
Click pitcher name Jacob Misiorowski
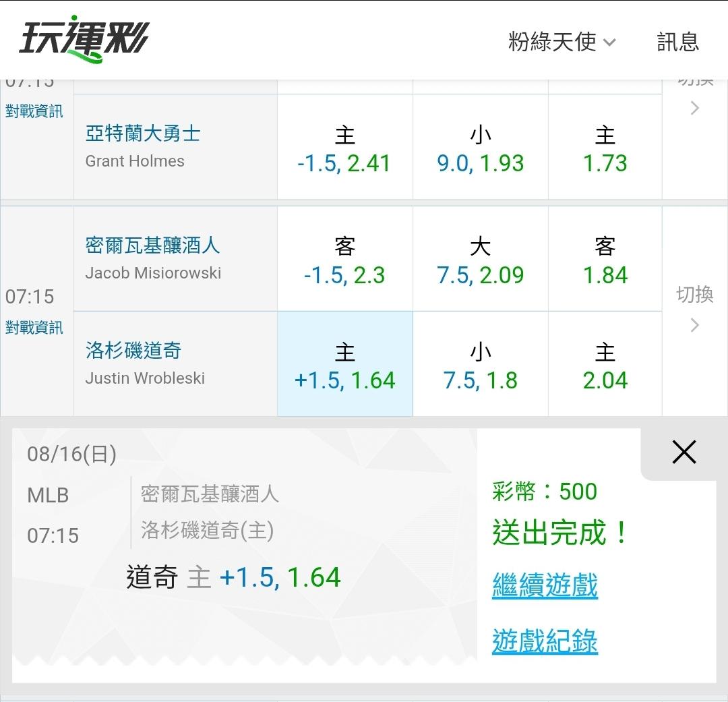[x=153, y=273]
